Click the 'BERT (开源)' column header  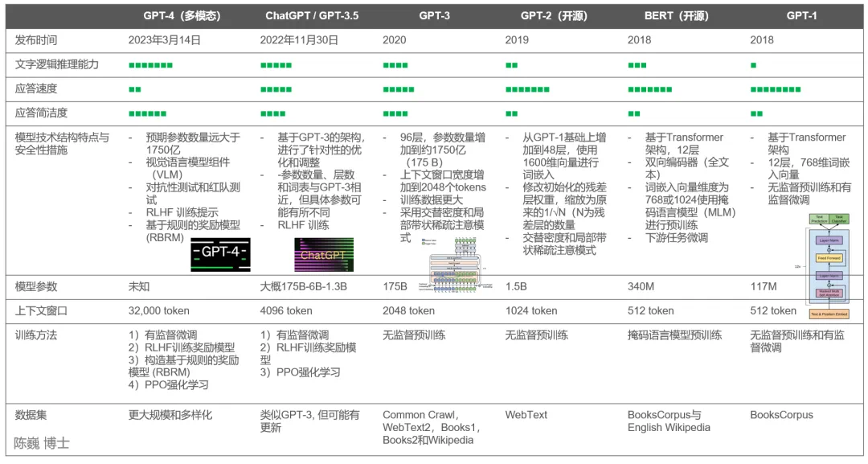point(676,16)
